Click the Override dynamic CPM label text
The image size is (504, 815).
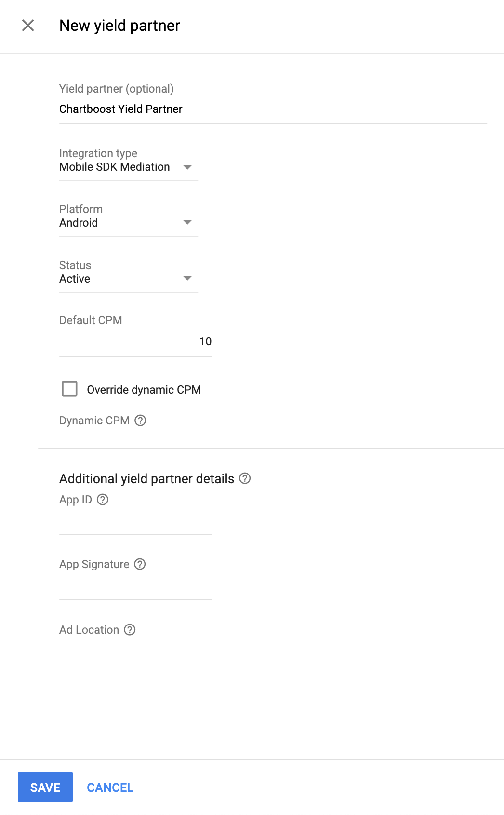[x=144, y=390]
